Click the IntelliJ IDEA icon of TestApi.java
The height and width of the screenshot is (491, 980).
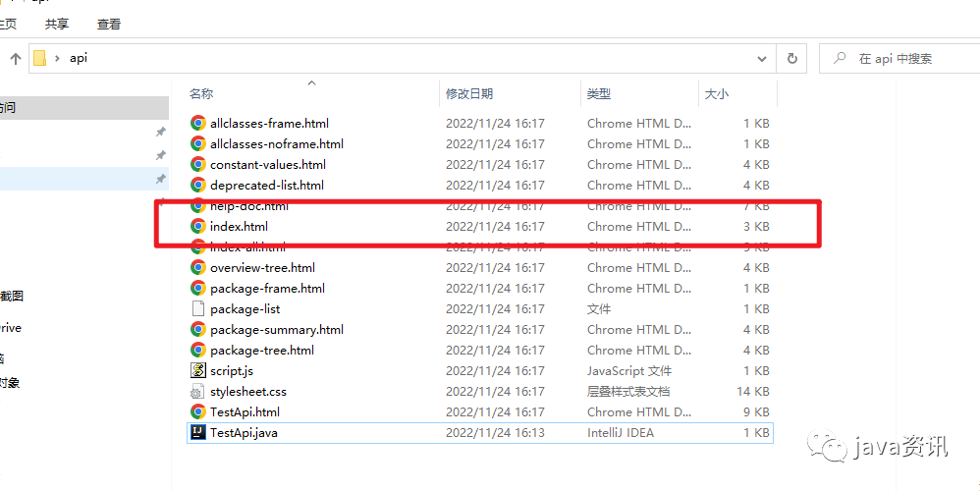click(x=198, y=432)
